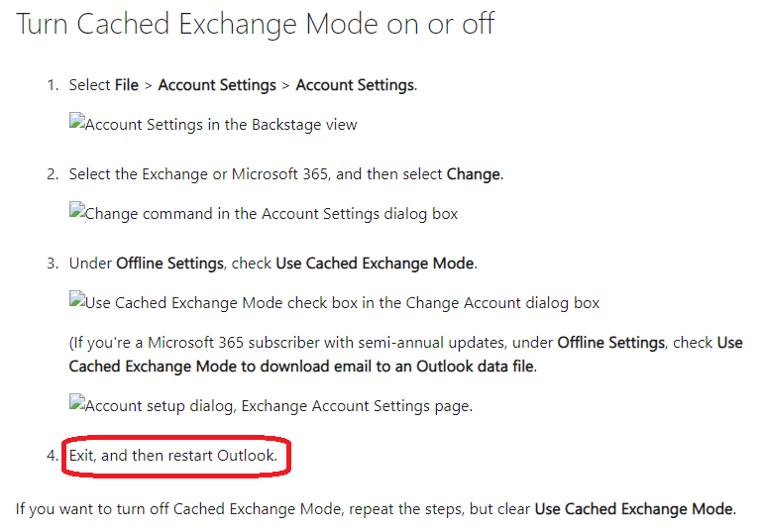Click alt text Change command in Account Settings dialog
Screen dimensions: 764x532
coord(272,214)
